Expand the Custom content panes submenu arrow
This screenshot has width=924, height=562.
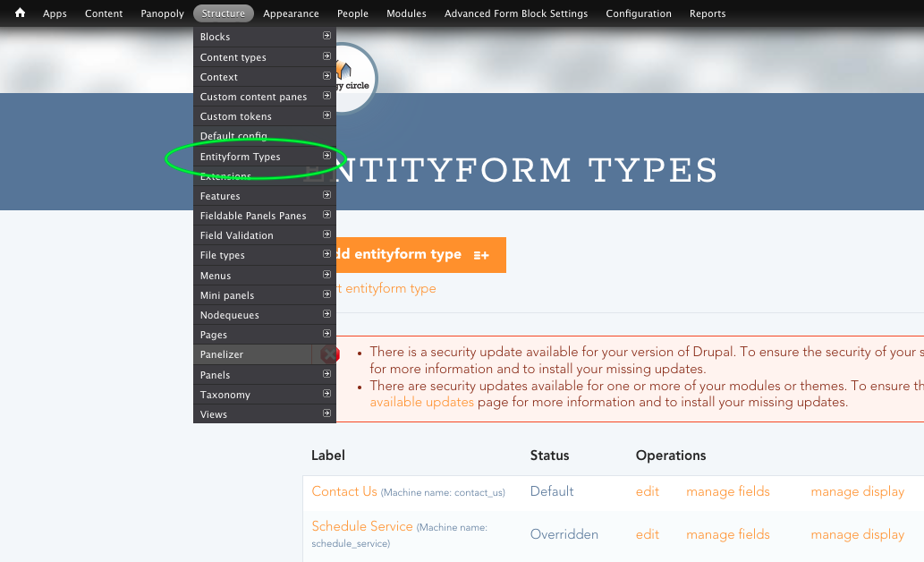click(x=326, y=96)
